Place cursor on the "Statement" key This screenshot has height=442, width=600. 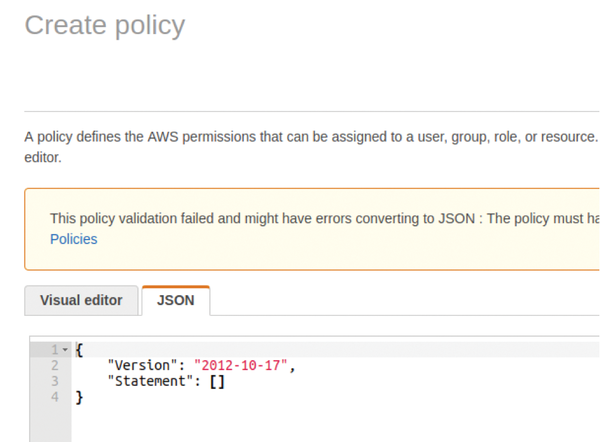pos(150,381)
